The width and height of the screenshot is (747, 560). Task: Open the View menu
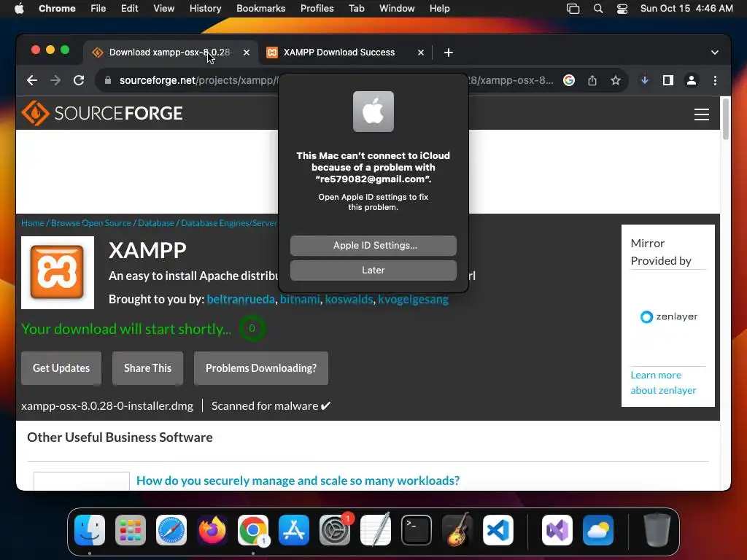[x=163, y=9]
